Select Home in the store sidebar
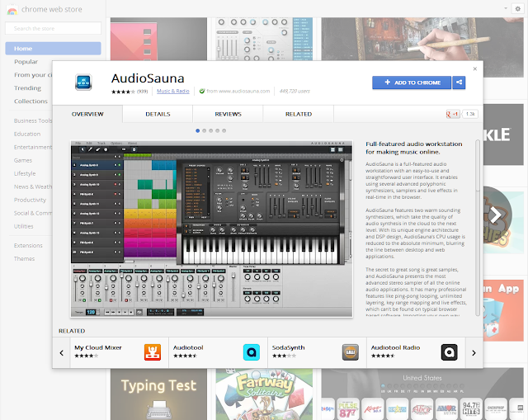This screenshot has height=420, width=528. (53, 49)
